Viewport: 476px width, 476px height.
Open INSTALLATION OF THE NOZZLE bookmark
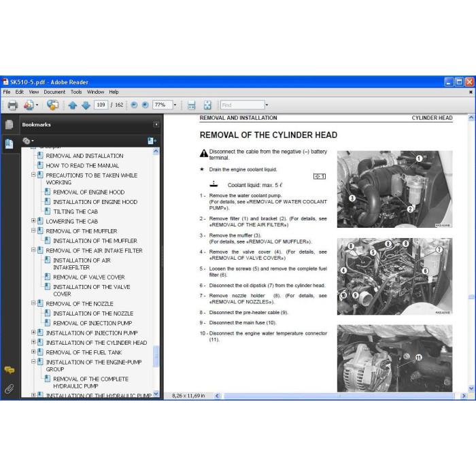click(x=93, y=313)
